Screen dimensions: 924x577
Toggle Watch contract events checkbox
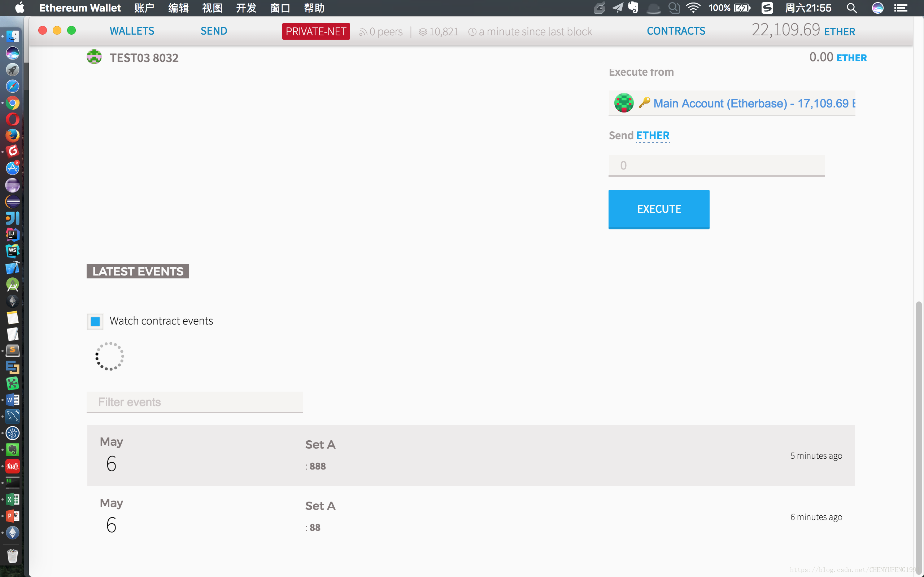point(95,321)
